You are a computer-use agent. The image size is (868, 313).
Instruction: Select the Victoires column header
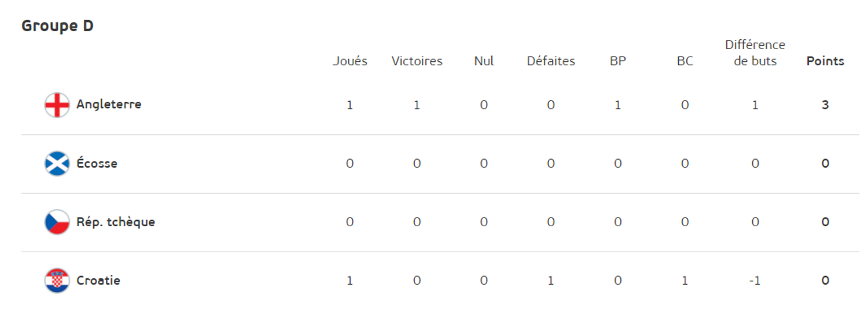tap(417, 61)
